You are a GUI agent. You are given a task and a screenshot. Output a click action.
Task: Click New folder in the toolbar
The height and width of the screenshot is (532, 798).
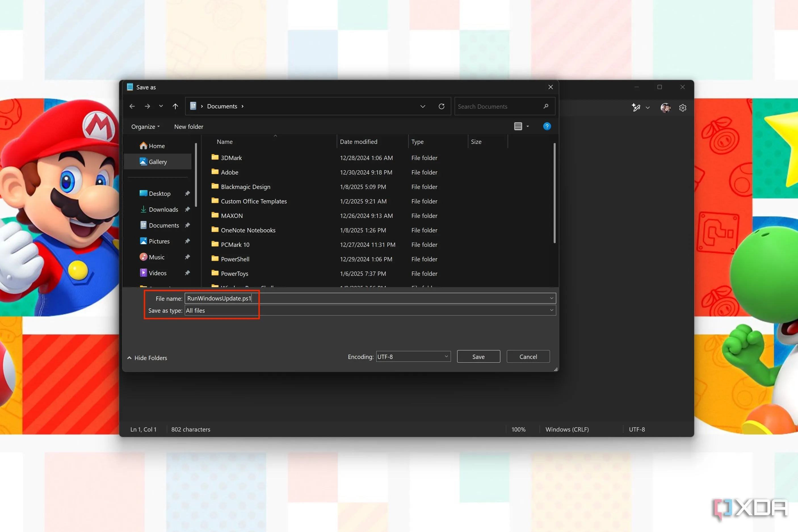189,127
